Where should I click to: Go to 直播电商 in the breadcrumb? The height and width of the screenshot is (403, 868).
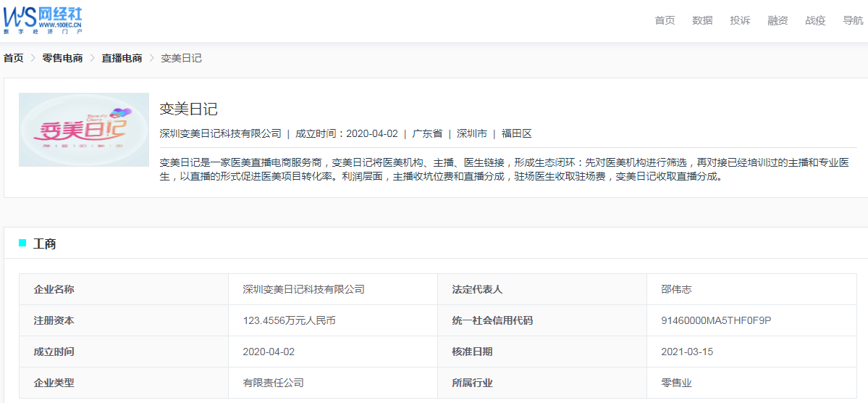[x=122, y=58]
